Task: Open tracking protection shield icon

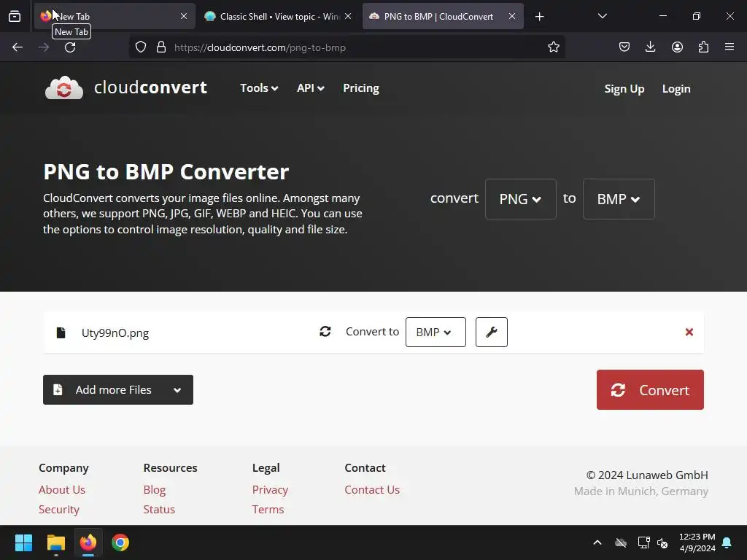Action: click(141, 47)
